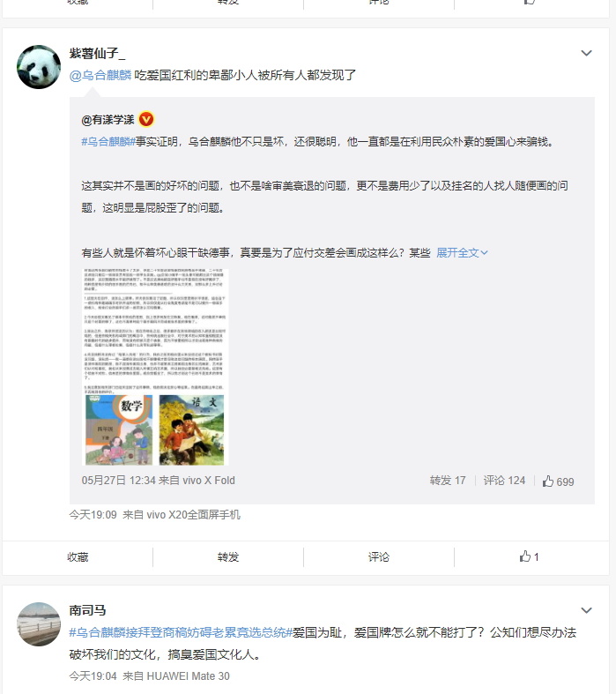
Task: Open 南司马's profile avatar
Action: [x=39, y=624]
